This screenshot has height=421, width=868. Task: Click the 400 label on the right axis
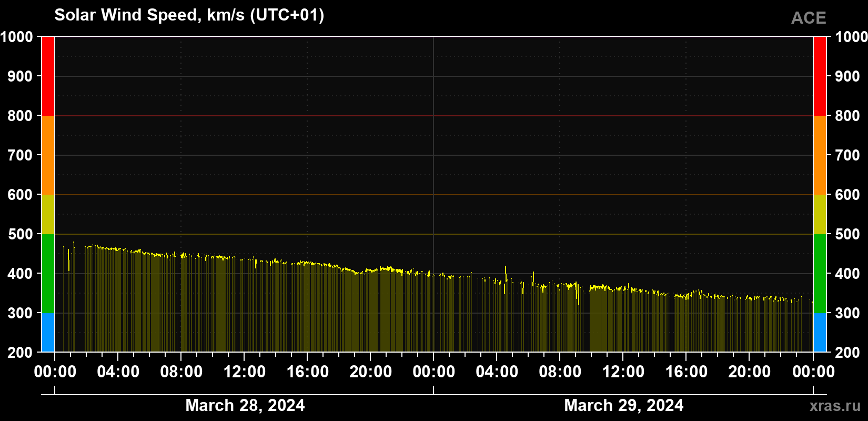847,274
